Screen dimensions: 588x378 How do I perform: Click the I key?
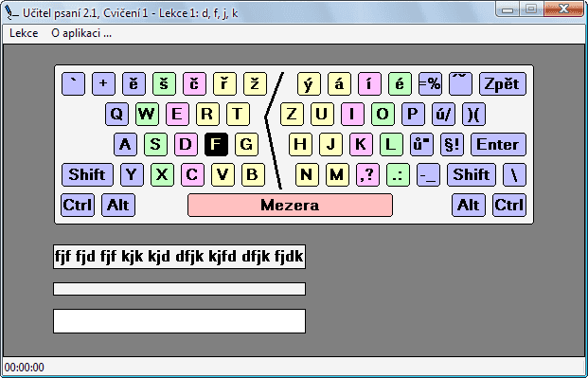pos(353,114)
